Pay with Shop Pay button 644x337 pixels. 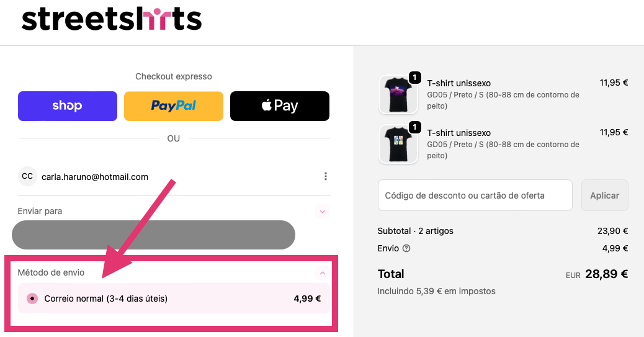(68, 106)
